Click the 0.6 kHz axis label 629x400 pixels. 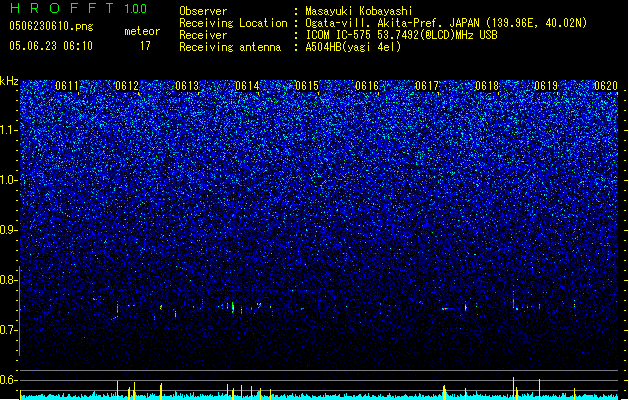click(x=8, y=380)
